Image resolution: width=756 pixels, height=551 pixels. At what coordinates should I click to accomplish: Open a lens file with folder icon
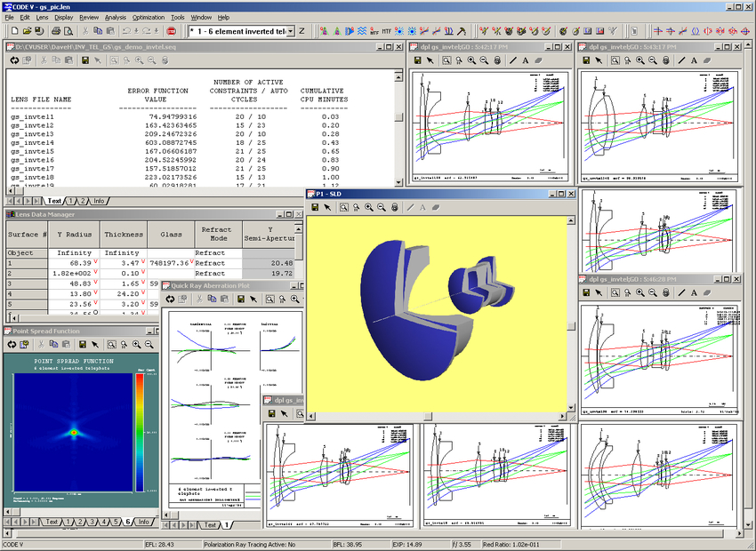(27, 31)
